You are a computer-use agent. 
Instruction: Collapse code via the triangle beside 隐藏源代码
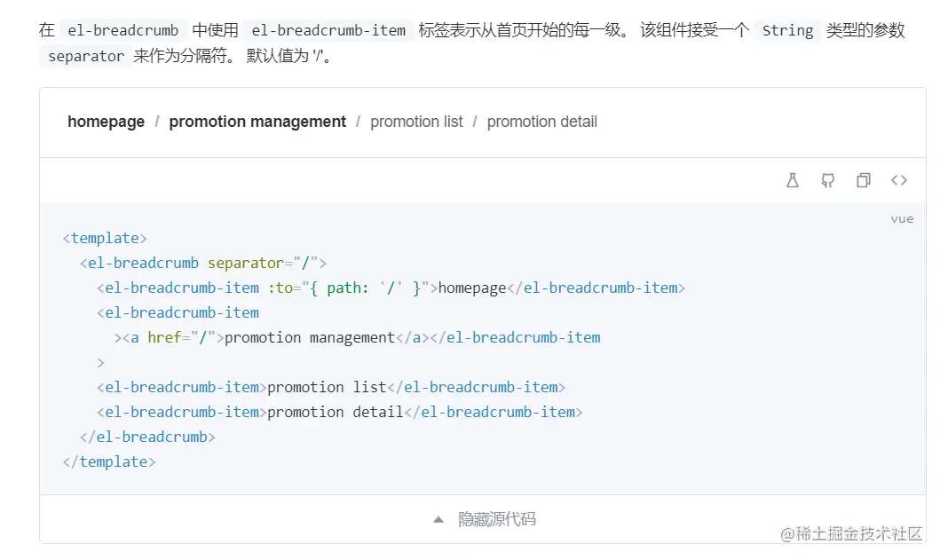[x=438, y=519]
